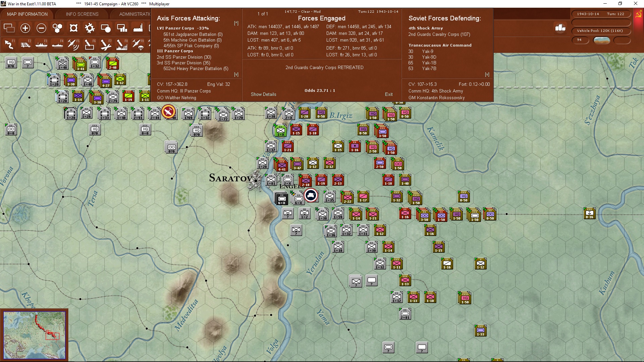Activate F2 rail transport mode

(25, 44)
